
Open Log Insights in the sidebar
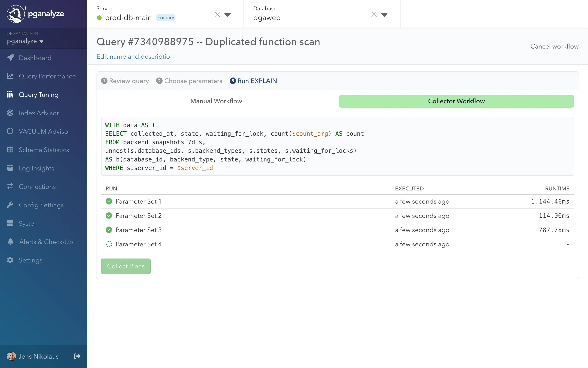coord(43,168)
